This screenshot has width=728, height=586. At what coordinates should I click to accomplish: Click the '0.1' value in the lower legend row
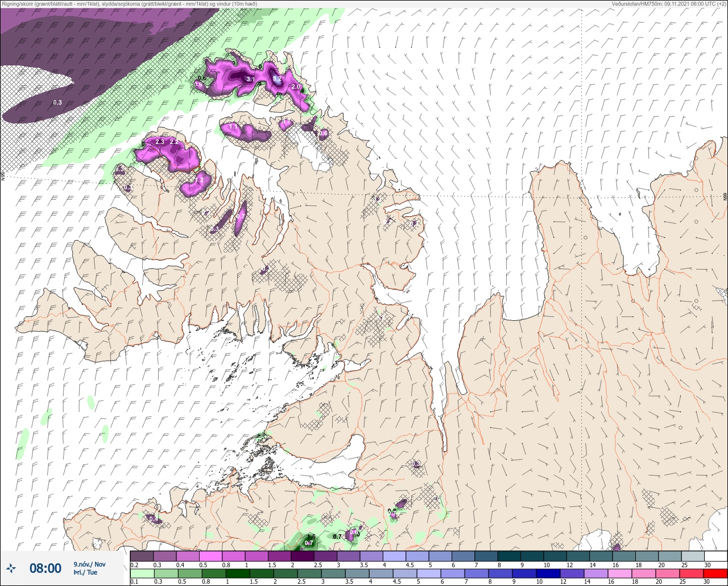(134, 582)
